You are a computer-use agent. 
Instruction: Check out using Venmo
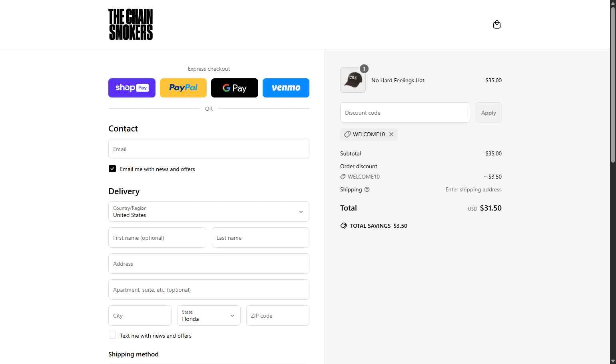point(286,88)
